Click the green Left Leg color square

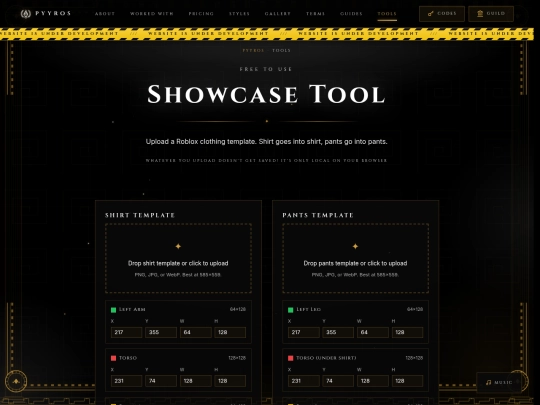click(290, 310)
